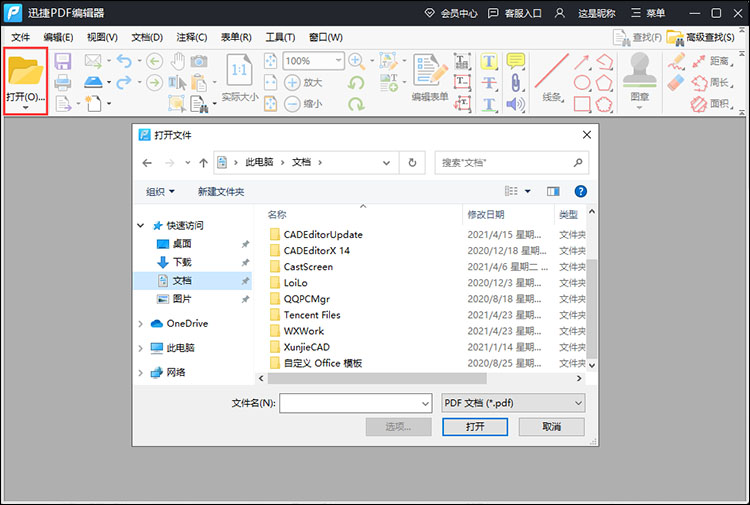Click the 客服入口 customer service link
This screenshot has height=505, width=750.
(x=515, y=13)
